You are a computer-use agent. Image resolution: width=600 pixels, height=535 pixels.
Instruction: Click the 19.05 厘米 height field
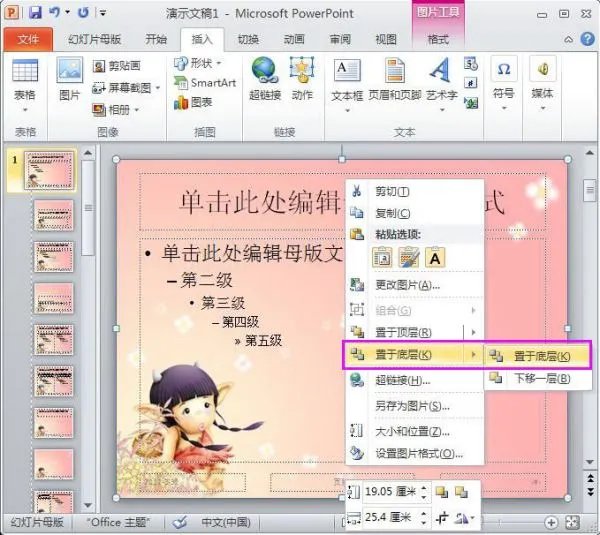388,492
